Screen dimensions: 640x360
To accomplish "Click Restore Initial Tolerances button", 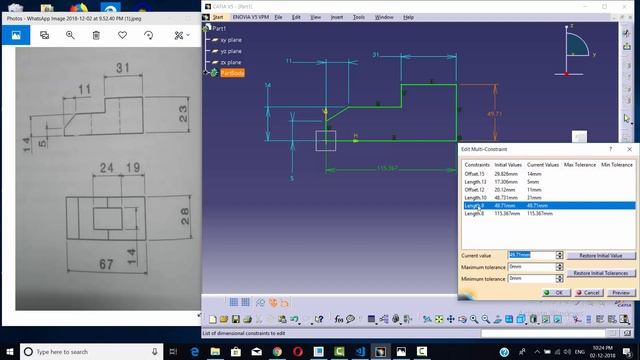I will click(601, 273).
